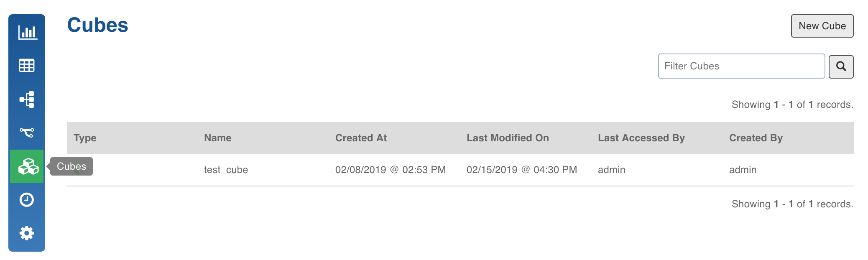Screen dimensions: 868x260
Task: Sort by Last Modified On column
Action: tap(508, 138)
